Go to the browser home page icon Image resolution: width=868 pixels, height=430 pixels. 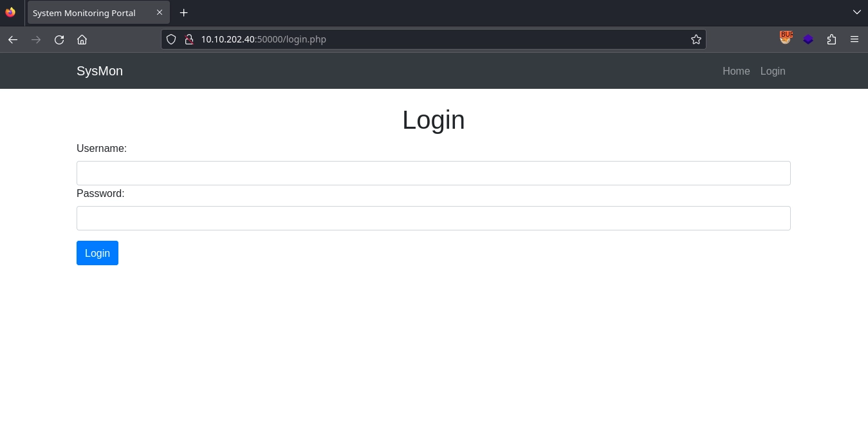(82, 39)
